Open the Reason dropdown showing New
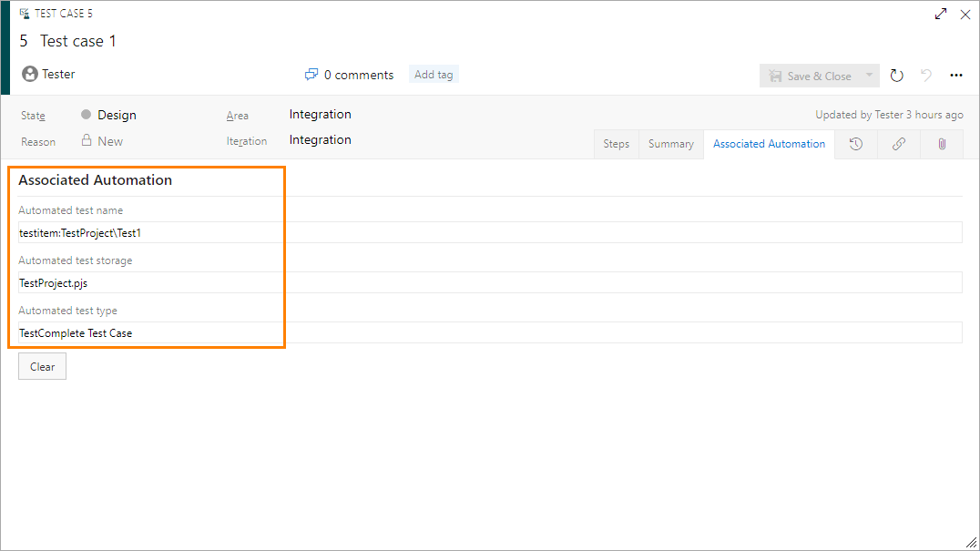 (x=109, y=140)
